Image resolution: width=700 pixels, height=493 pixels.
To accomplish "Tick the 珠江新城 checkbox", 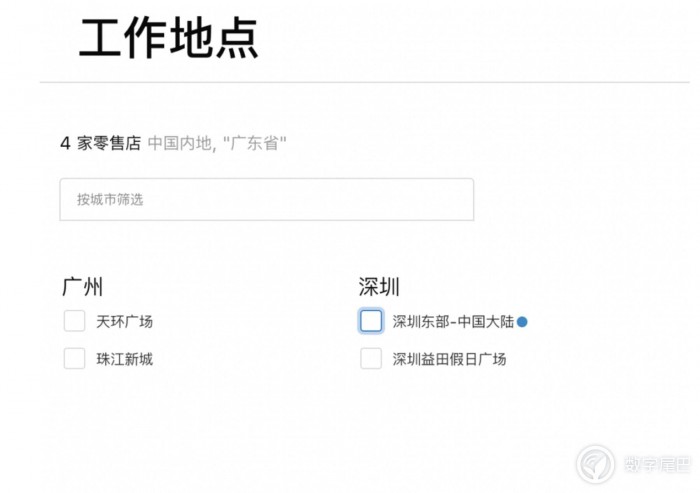I will (74, 358).
